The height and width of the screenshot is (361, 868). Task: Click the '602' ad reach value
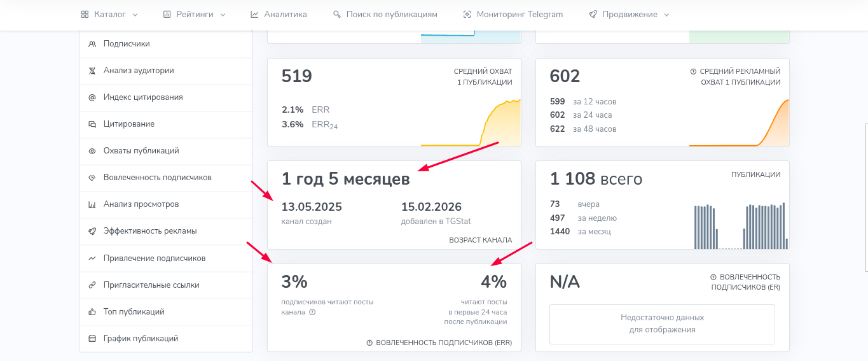point(565,76)
